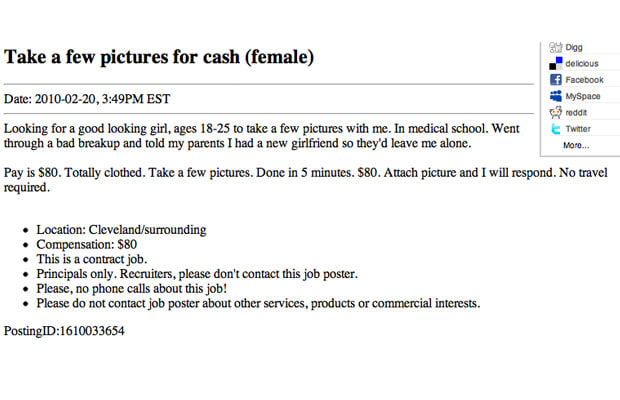Click the 'This is a contract job' bullet
The image size is (620, 400).
point(92,259)
